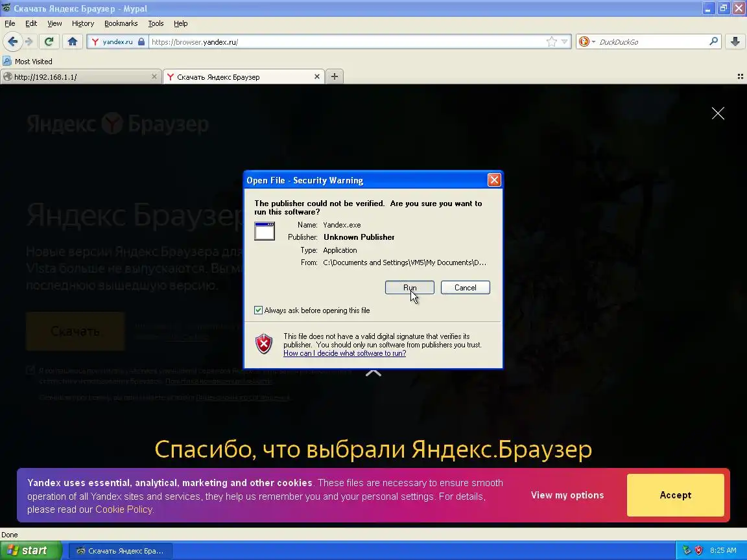This screenshot has width=747, height=560.
Task: Go to the Home page icon
Action: pyautogui.click(x=73, y=41)
